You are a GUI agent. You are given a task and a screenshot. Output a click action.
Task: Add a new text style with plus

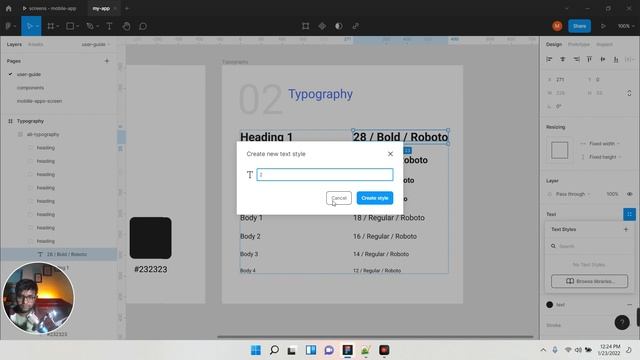(x=626, y=229)
